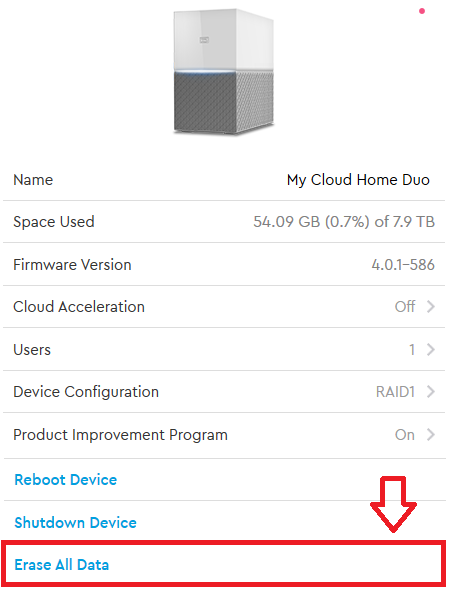Reboot Device link

(66, 480)
